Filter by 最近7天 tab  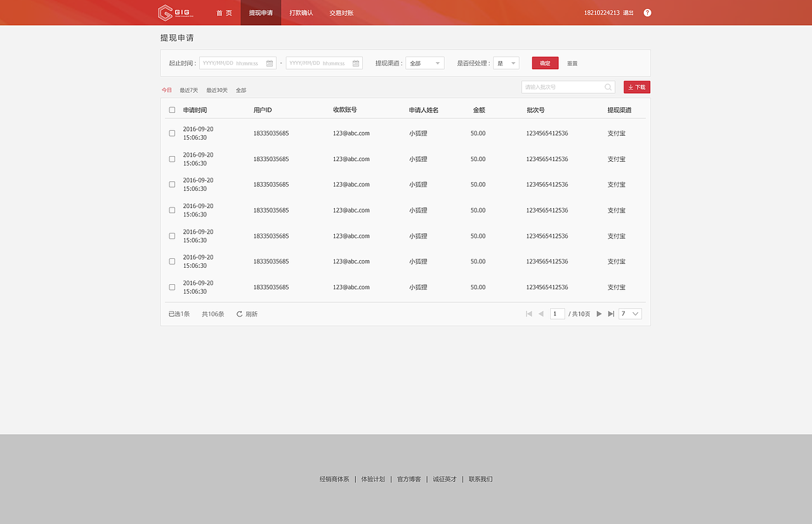pos(188,90)
